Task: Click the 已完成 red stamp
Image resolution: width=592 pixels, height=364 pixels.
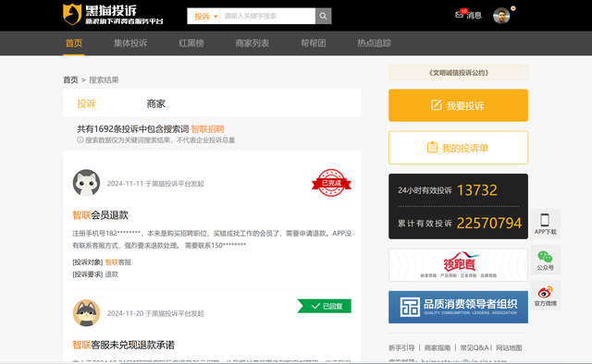Action: [x=331, y=183]
